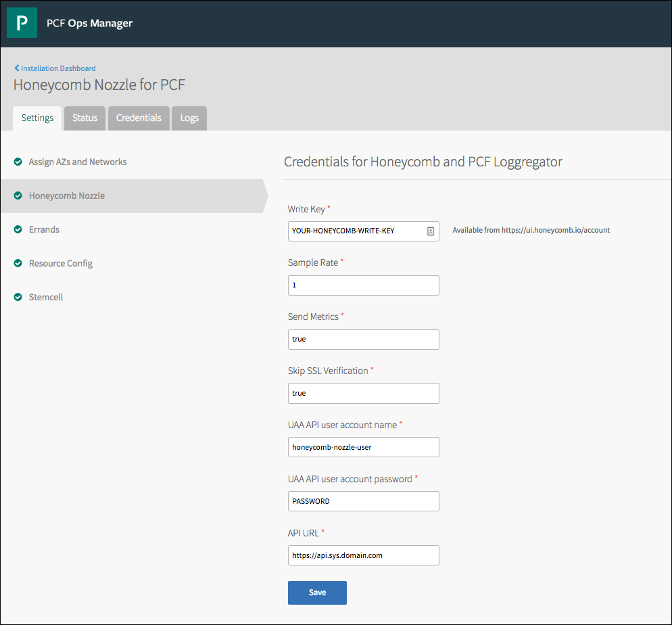Click the 'Skip SSL Verification' label
Screen dimensions: 672x625
click(328, 371)
